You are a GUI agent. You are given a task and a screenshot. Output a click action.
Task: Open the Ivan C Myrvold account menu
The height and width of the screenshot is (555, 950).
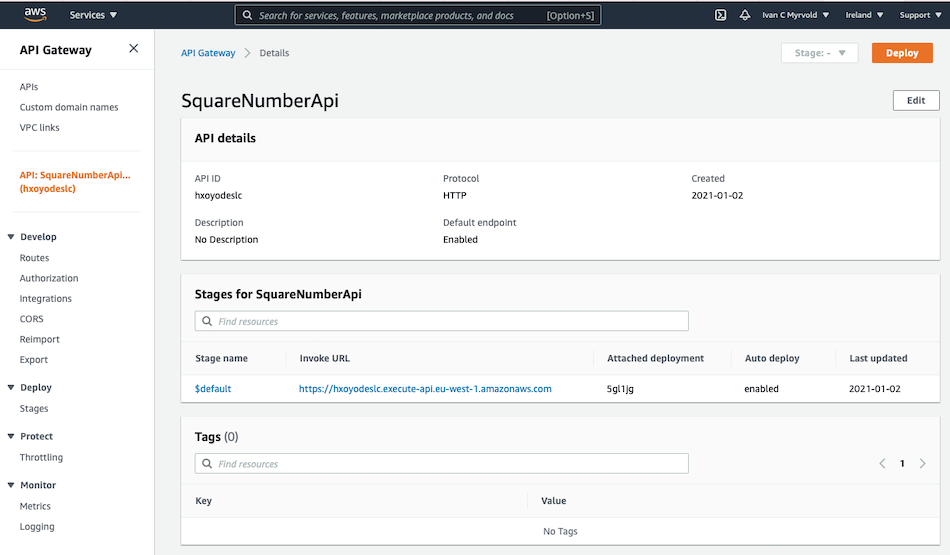point(795,15)
